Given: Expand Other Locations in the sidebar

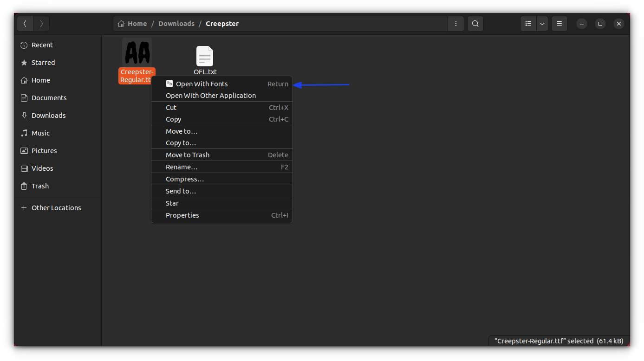Looking at the screenshot, I should 56,207.
